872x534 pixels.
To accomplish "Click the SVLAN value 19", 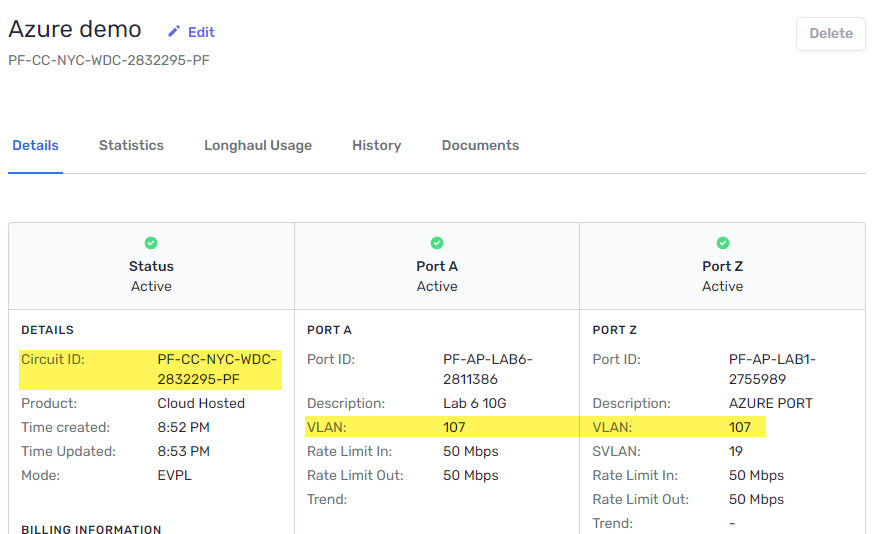I will coord(736,451).
